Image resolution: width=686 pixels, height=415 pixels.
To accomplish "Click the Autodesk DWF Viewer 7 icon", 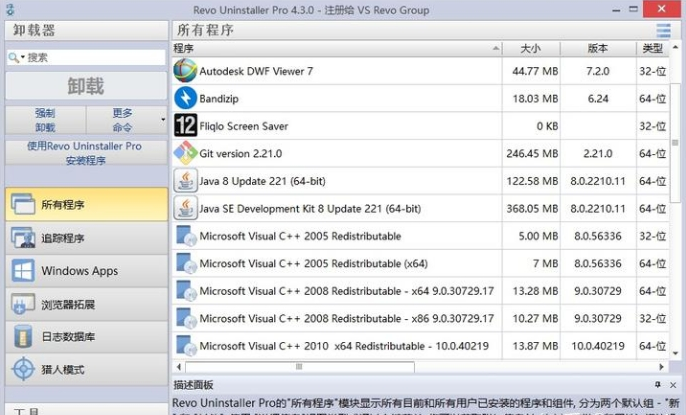I will [x=185, y=71].
